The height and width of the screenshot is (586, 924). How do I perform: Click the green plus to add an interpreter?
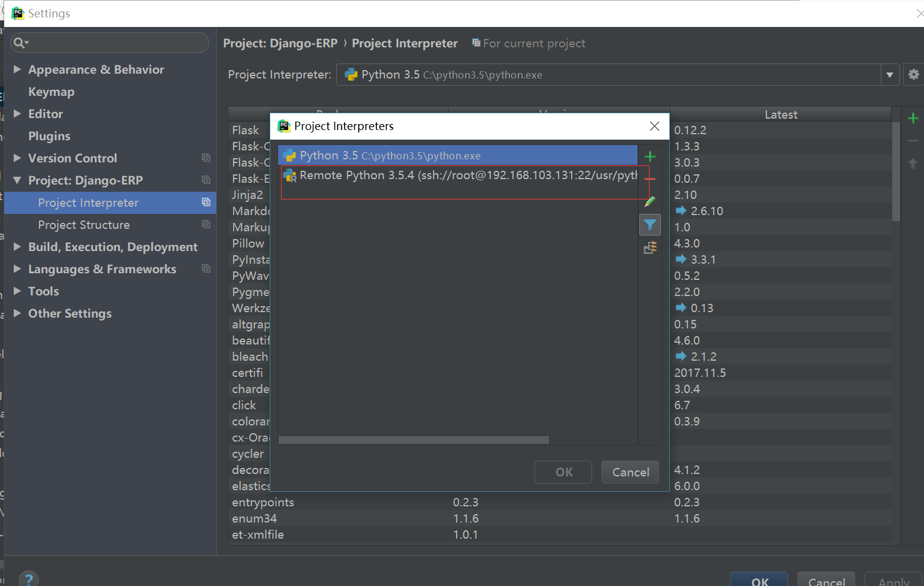650,157
